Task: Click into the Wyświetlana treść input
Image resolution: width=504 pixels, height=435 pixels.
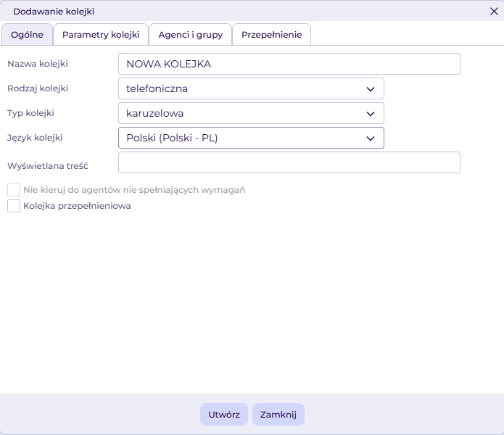Action: 289,163
